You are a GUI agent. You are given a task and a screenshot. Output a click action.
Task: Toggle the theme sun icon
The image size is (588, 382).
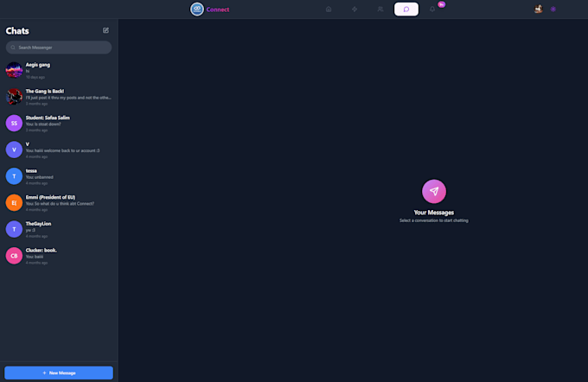(553, 10)
